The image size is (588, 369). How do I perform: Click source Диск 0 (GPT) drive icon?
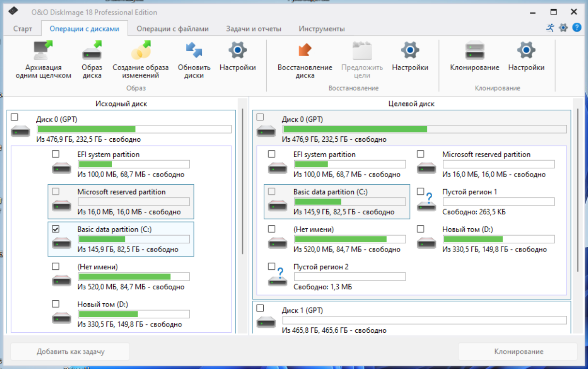[x=20, y=131]
